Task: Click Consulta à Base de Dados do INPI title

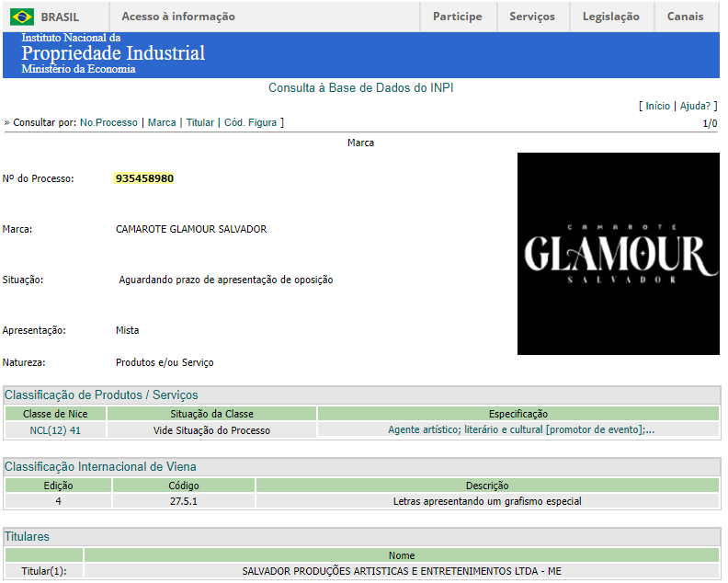Action: click(360, 87)
